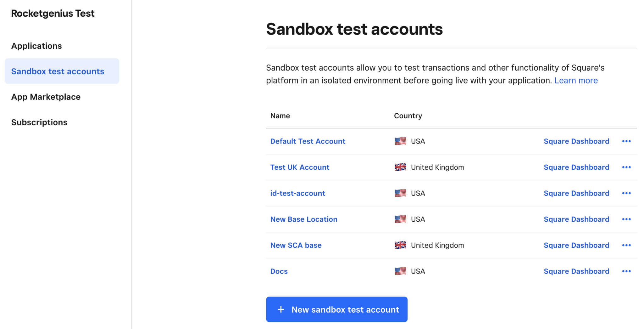Open the options menu for Test UK Account

pyautogui.click(x=626, y=167)
